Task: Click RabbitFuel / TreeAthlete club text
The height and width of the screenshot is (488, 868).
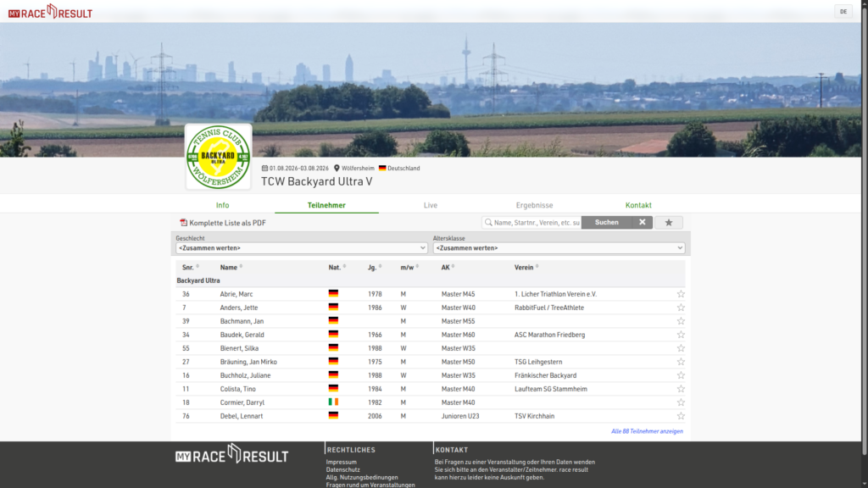Action: [x=549, y=308]
